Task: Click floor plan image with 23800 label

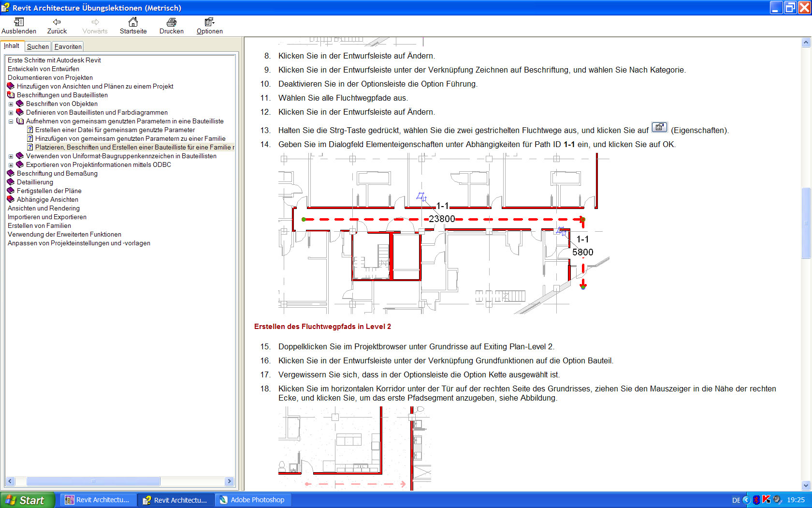Action: point(444,233)
